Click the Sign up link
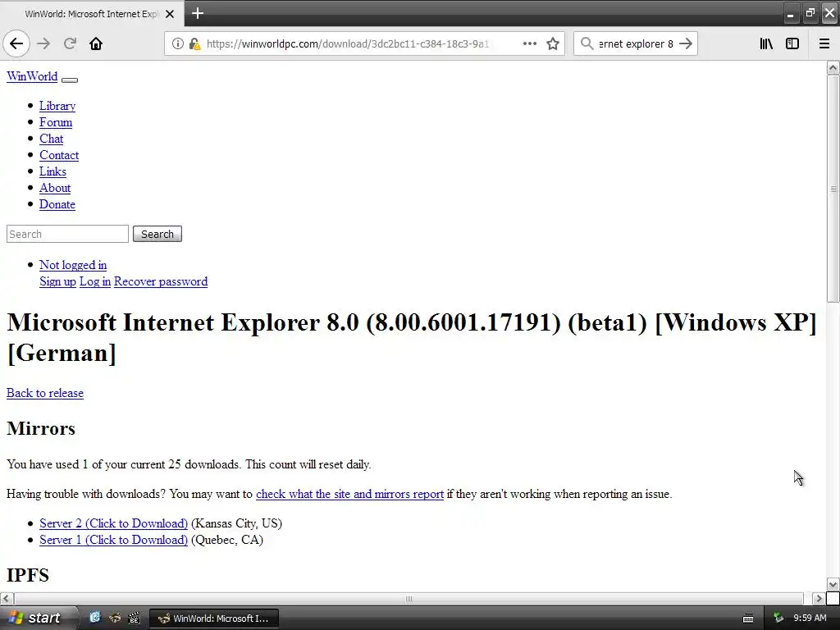 pos(58,281)
